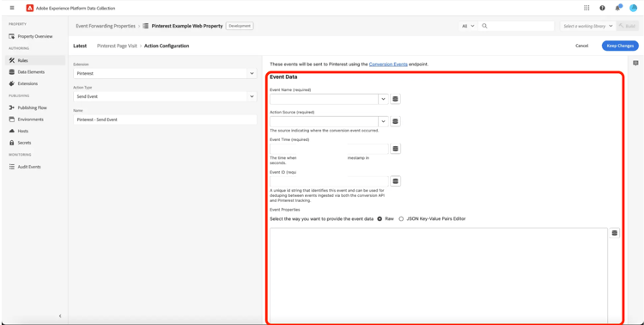Click the Property Overview sidebar icon
The width and height of the screenshot is (644, 325).
pyautogui.click(x=12, y=37)
